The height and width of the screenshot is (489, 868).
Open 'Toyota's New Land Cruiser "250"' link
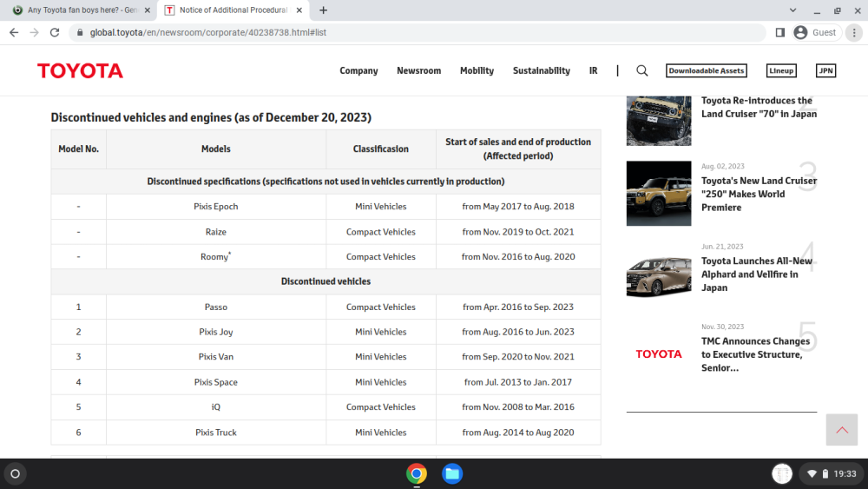[759, 194]
